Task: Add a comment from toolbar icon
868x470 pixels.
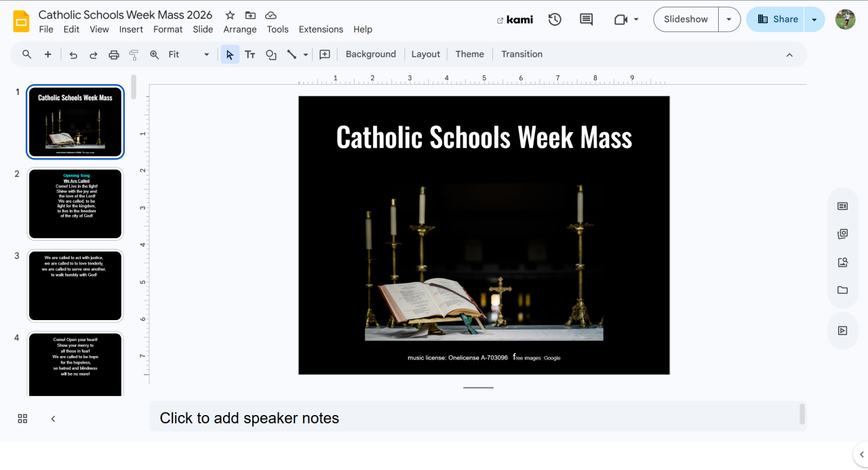Action: (325, 54)
